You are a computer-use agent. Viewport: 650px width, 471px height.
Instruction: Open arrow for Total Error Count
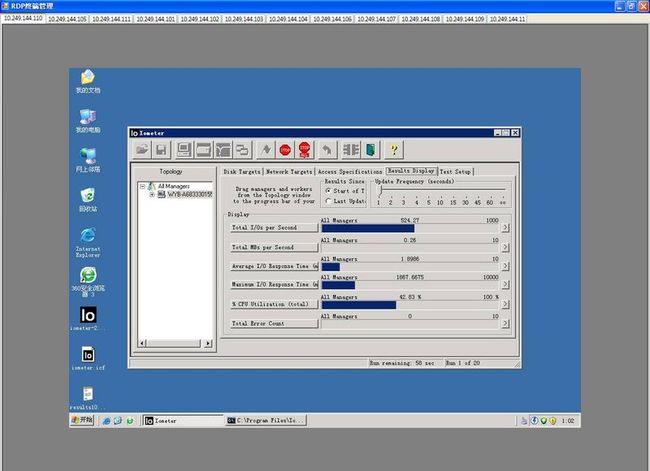[x=505, y=323]
